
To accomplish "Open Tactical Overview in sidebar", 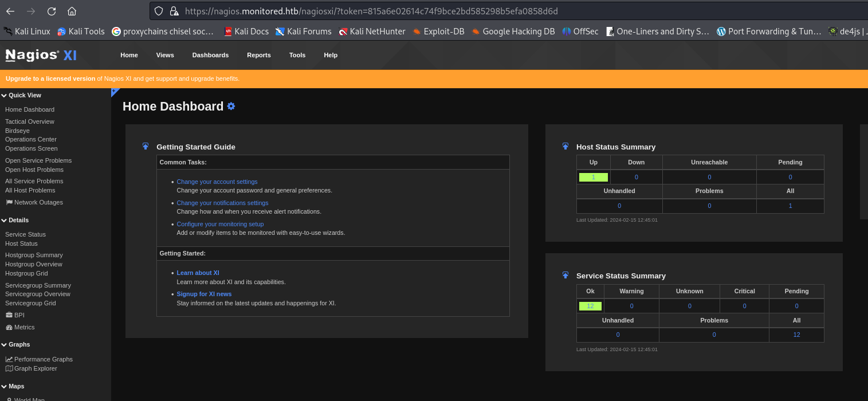I will [x=30, y=121].
